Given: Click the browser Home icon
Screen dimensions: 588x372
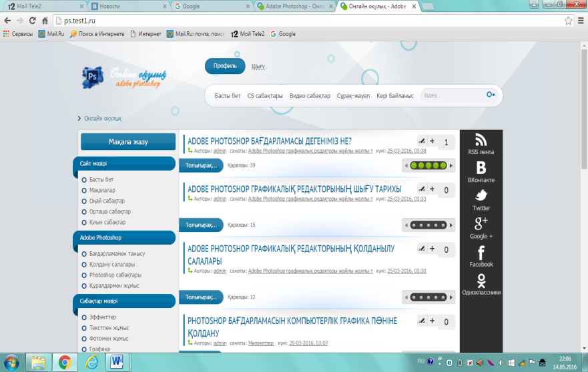Looking at the screenshot, I should click(x=45, y=21).
